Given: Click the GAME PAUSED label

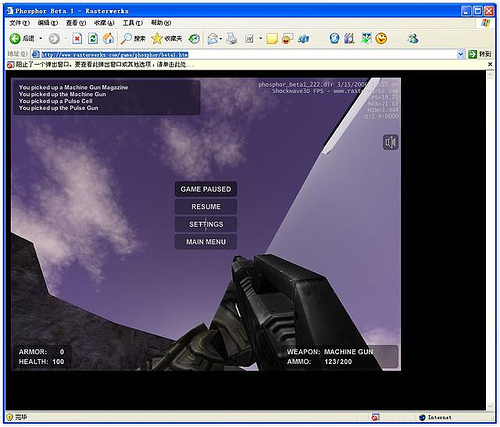Looking at the screenshot, I should pos(206,189).
